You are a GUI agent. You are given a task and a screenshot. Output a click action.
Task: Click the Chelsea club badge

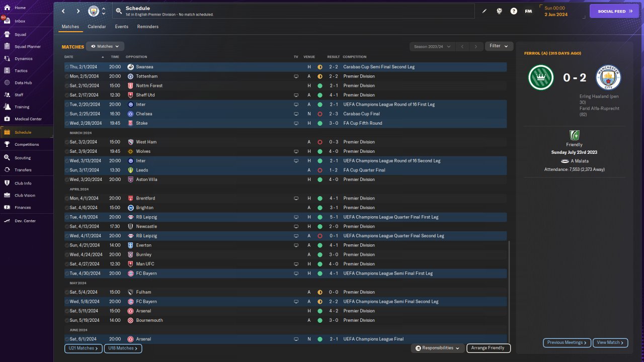[130, 114]
